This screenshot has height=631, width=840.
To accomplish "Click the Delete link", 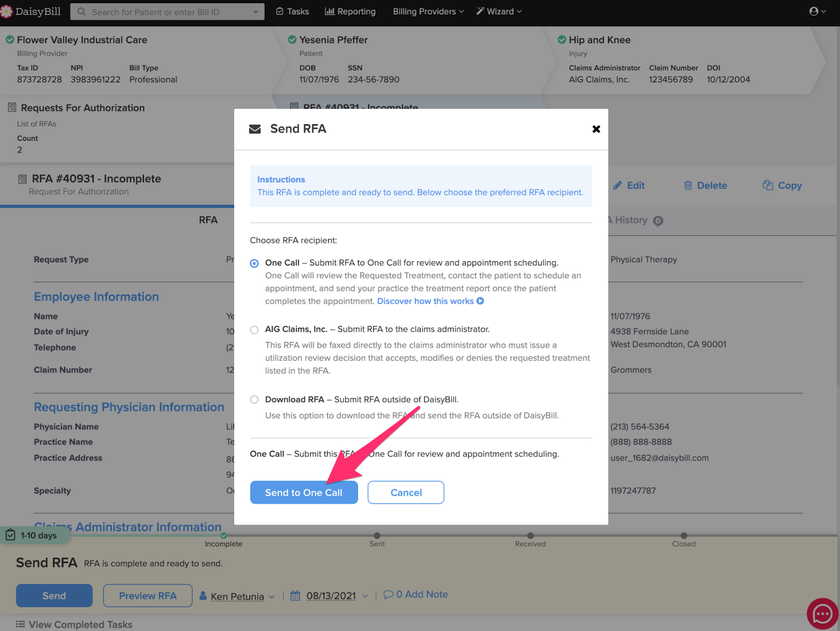I will pyautogui.click(x=712, y=185).
